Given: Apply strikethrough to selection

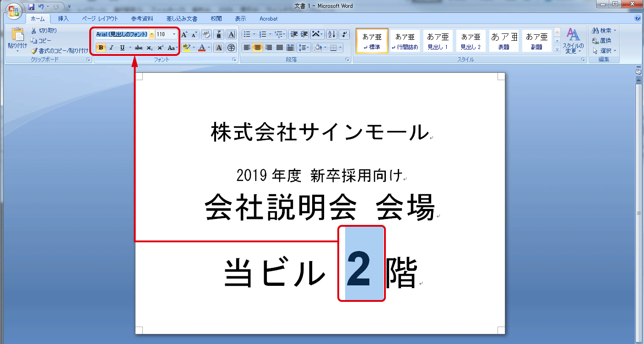Looking at the screenshot, I should [x=139, y=48].
